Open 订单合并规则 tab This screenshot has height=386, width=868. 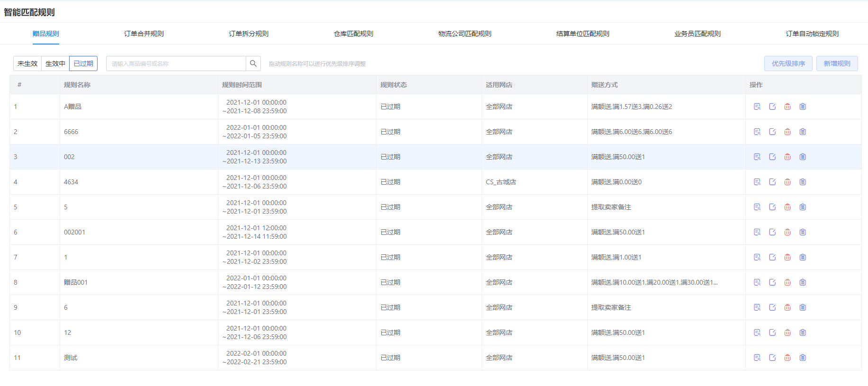144,34
